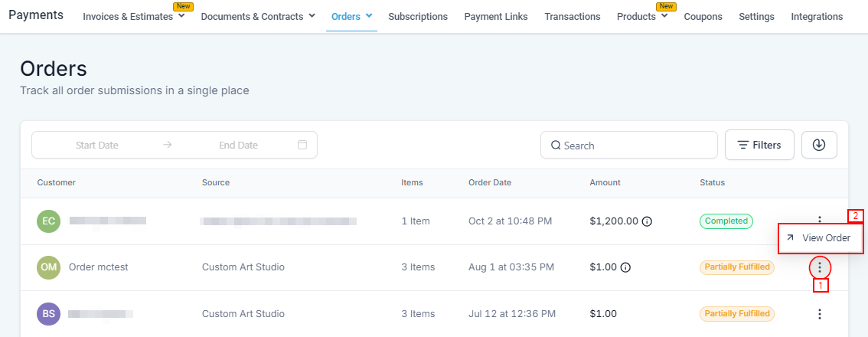This screenshot has width=868, height=337.
Task: Click info icon next to $1,200.00 amount
Action: point(647,221)
